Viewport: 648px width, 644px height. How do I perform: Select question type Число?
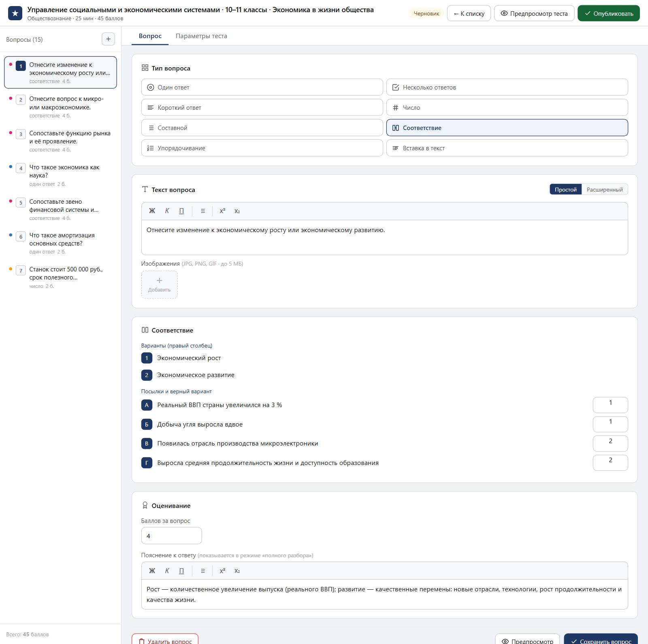507,107
